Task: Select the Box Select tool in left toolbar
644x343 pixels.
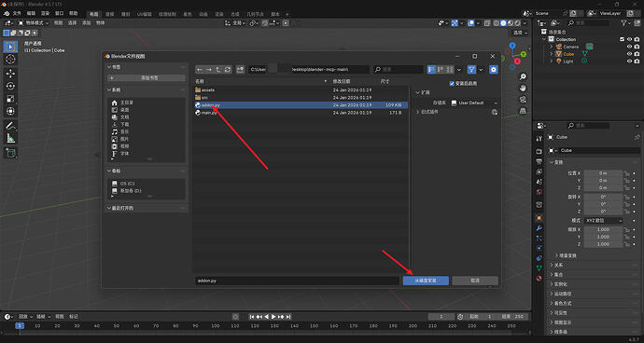Action: pos(10,47)
